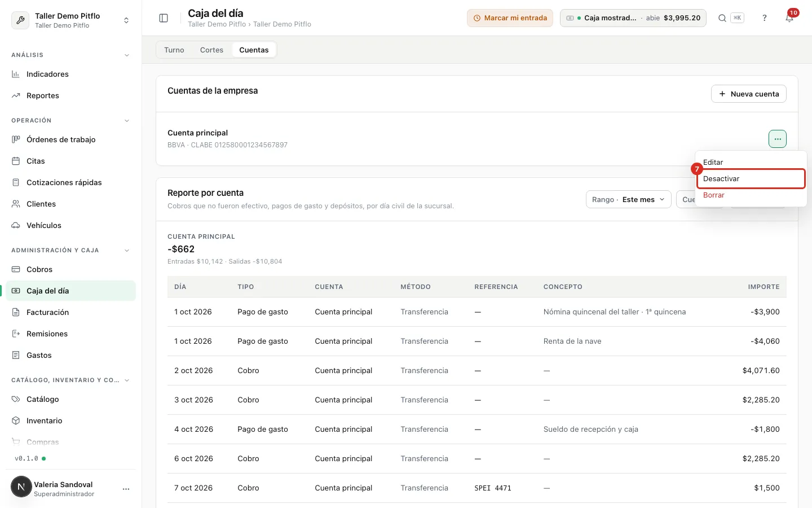Select Caja del día in the sidebar
Image resolution: width=812 pixels, height=508 pixels.
click(70, 291)
